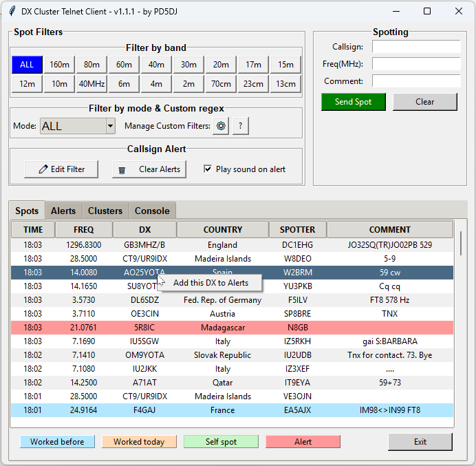This screenshot has height=466, width=476.
Task: Click Edit Filter pencil button
Action: (61, 169)
